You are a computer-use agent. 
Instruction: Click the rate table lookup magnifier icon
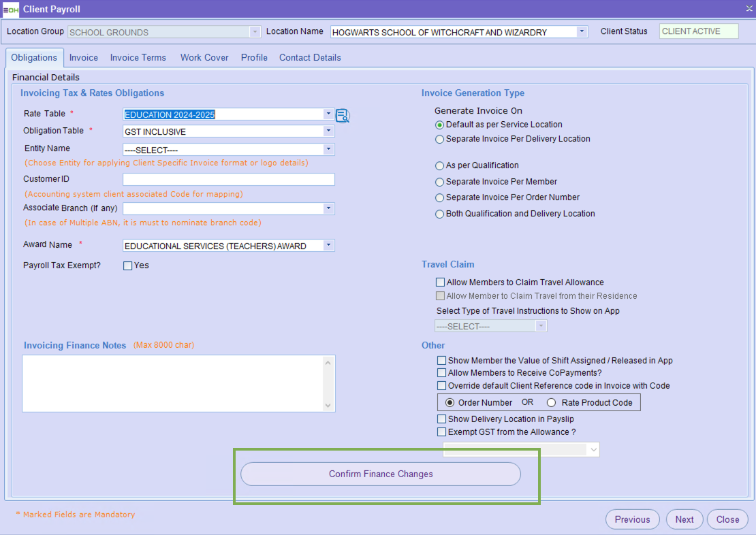pos(343,116)
